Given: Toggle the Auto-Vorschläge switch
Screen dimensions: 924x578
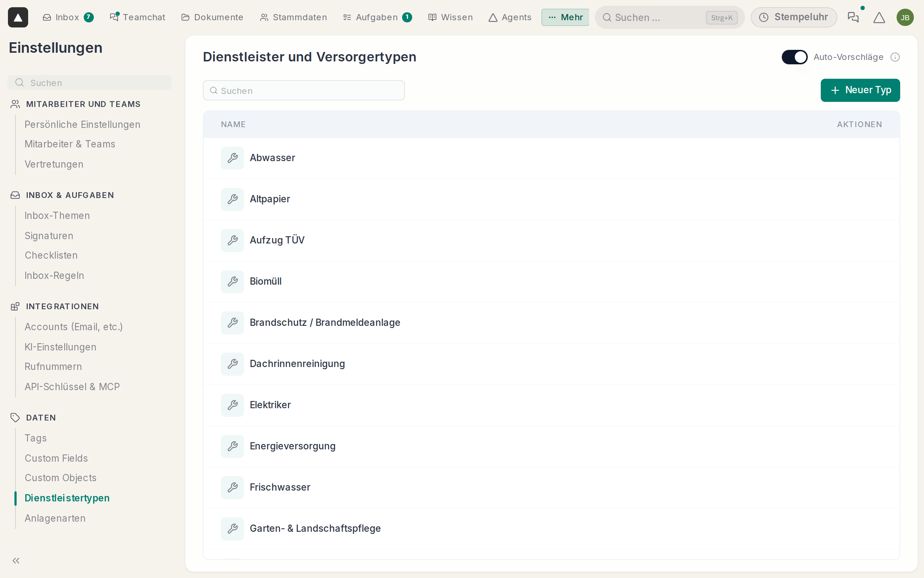Looking at the screenshot, I should coord(794,57).
